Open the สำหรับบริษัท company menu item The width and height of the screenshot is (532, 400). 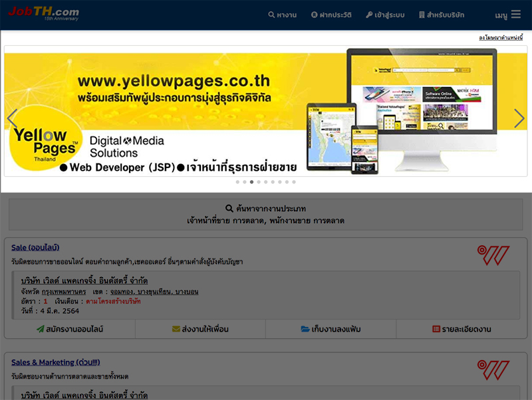coord(442,15)
